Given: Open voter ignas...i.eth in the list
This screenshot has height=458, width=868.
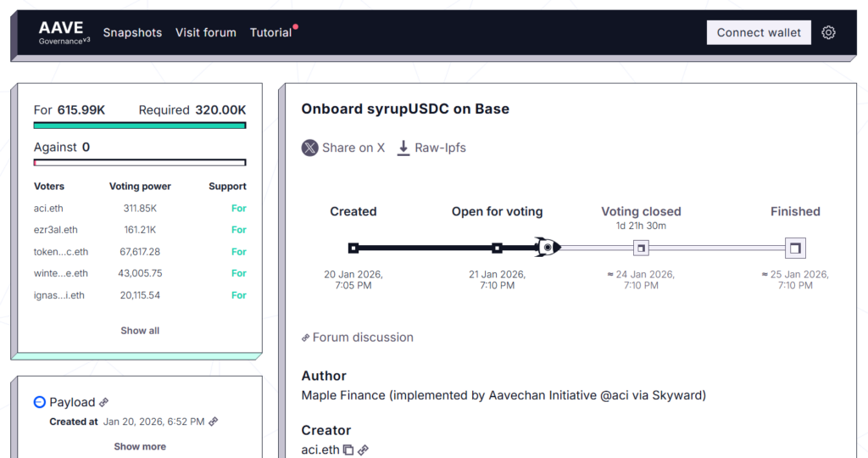Looking at the screenshot, I should pos(59,295).
